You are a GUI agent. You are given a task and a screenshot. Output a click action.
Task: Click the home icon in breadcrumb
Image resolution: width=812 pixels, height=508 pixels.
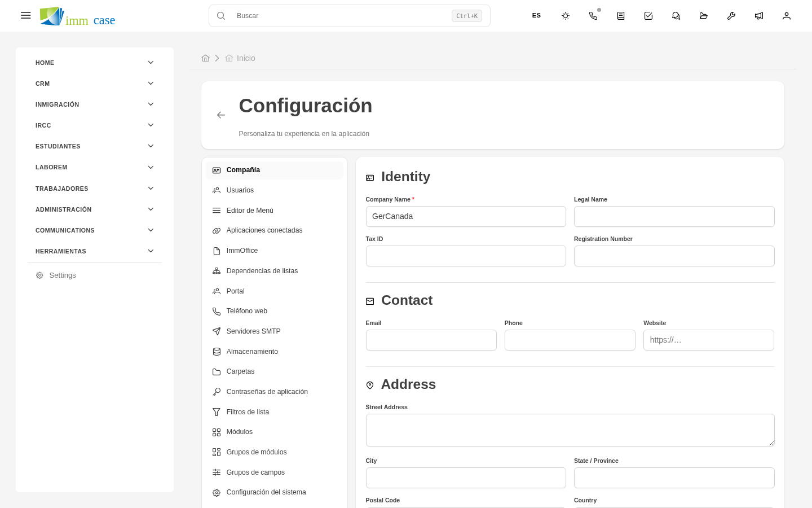point(205,58)
